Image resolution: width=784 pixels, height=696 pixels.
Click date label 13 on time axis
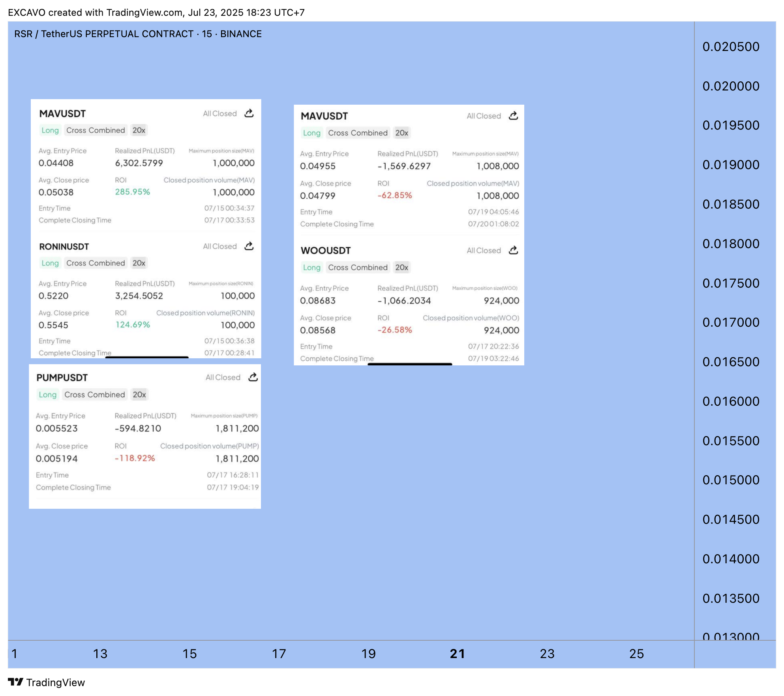coord(100,654)
